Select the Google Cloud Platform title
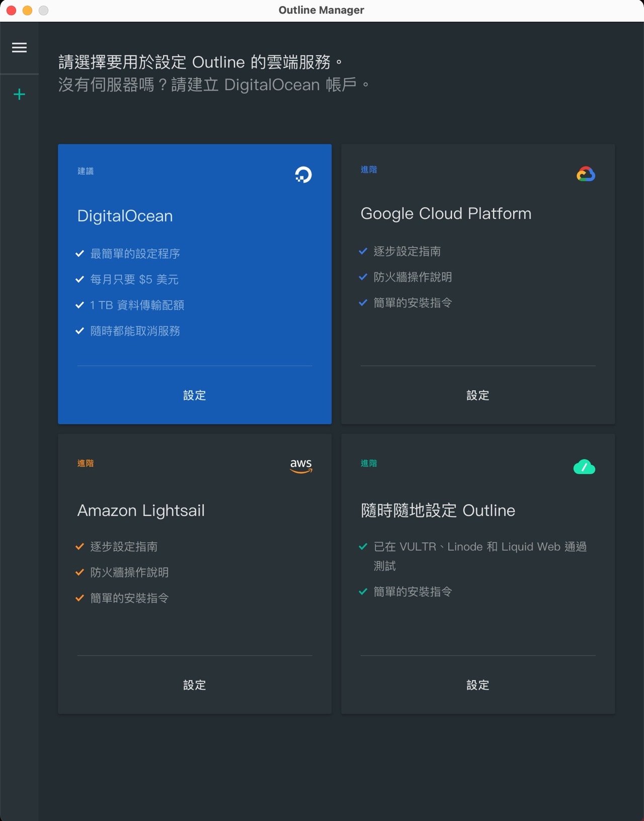This screenshot has width=644, height=821. tap(446, 214)
